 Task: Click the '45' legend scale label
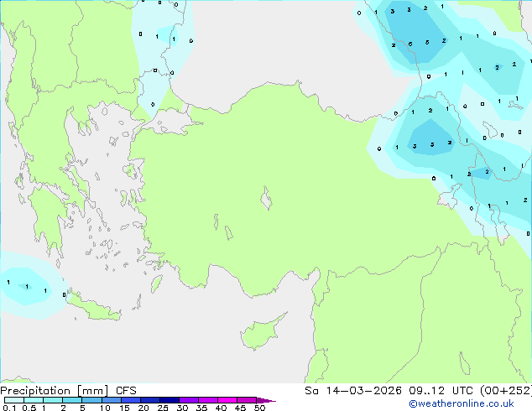click(240, 408)
